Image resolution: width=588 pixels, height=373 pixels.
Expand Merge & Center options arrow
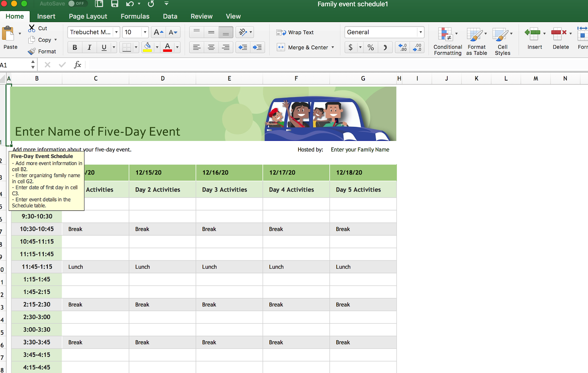point(333,47)
